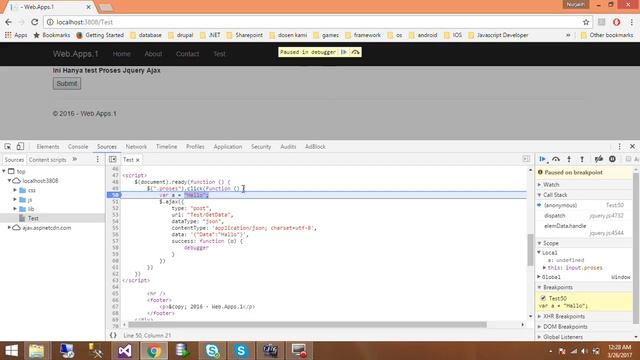Toggle the Async checkbox in debugger toolbar

point(629,159)
